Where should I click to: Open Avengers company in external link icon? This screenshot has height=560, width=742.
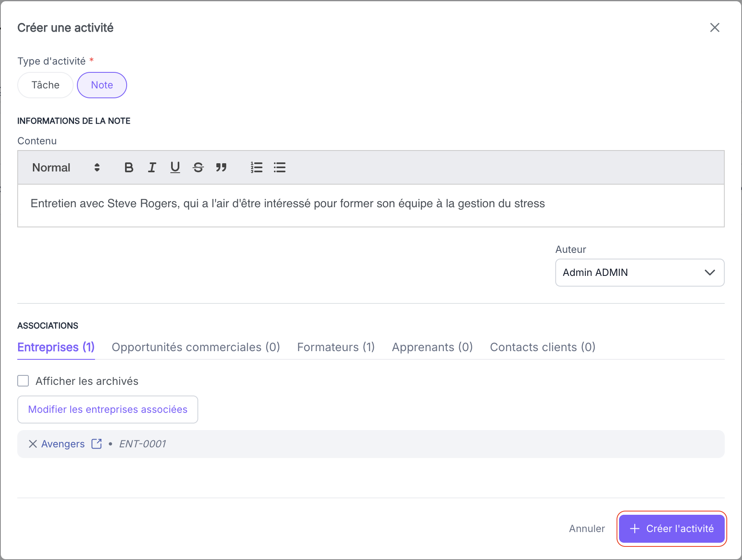[x=97, y=444]
